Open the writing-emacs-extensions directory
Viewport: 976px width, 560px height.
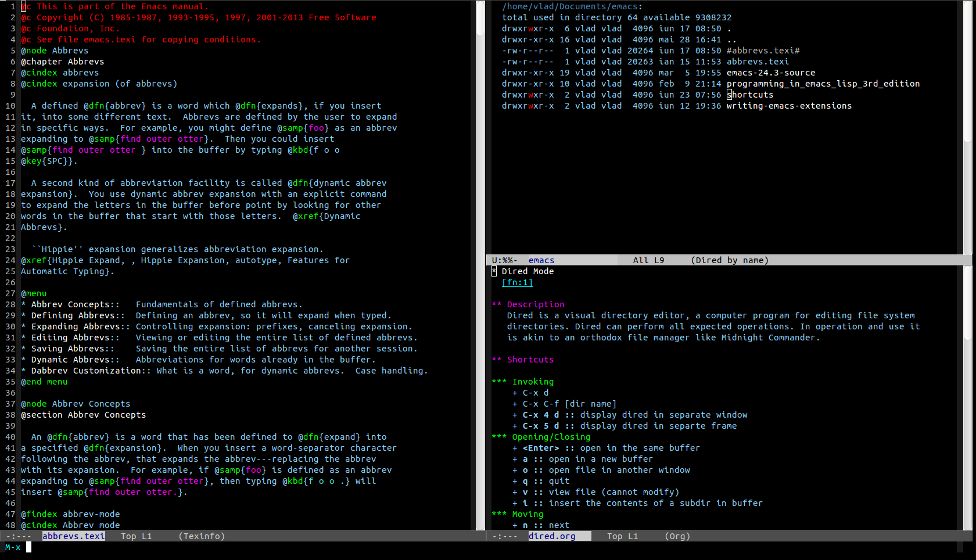(x=789, y=106)
